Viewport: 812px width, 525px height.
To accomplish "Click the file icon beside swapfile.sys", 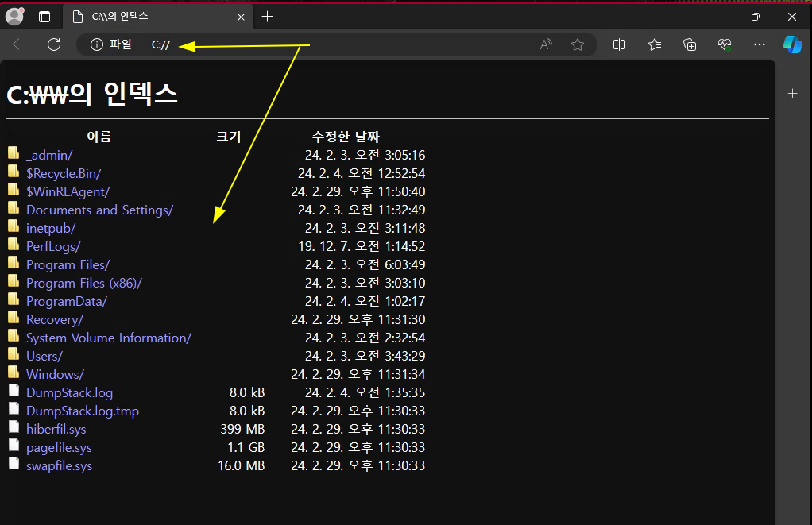I will (x=14, y=464).
